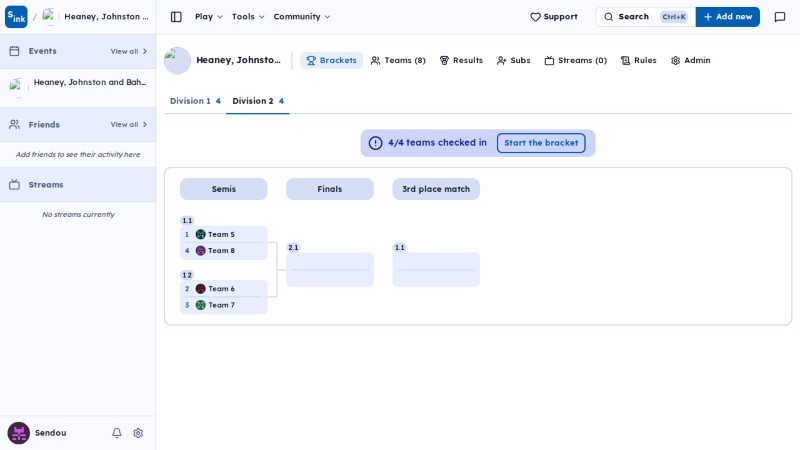Open the sendou.ink home logo
The width and height of the screenshot is (800, 450).
pos(16,17)
